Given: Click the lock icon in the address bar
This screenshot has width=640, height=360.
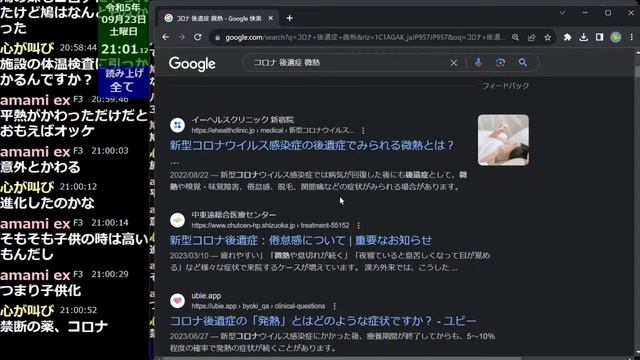Looking at the screenshot, I should point(218,38).
